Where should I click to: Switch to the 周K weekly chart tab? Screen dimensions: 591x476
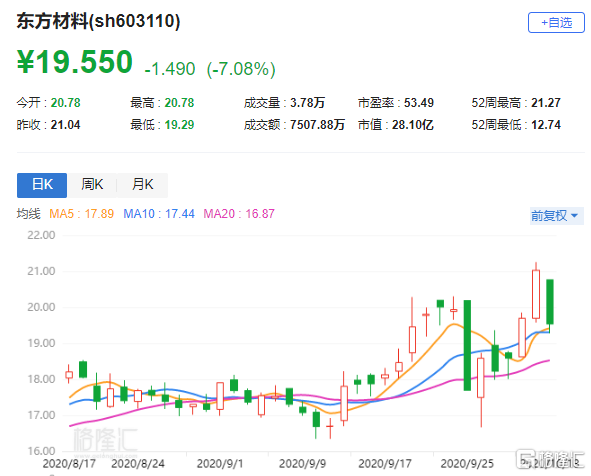(x=92, y=185)
